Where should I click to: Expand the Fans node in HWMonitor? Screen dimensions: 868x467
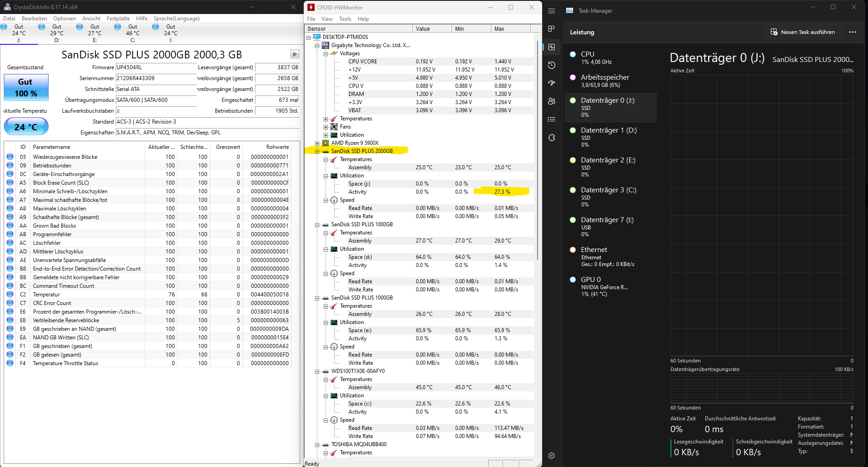[326, 127]
